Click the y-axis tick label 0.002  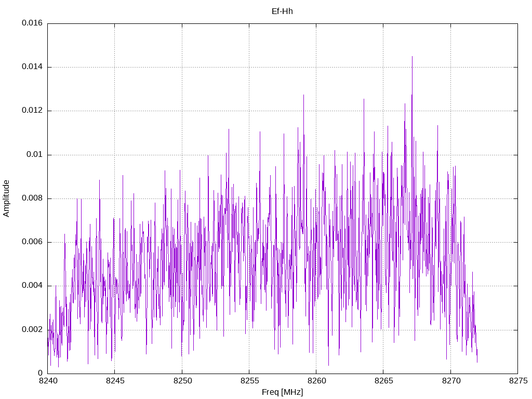[x=32, y=330]
